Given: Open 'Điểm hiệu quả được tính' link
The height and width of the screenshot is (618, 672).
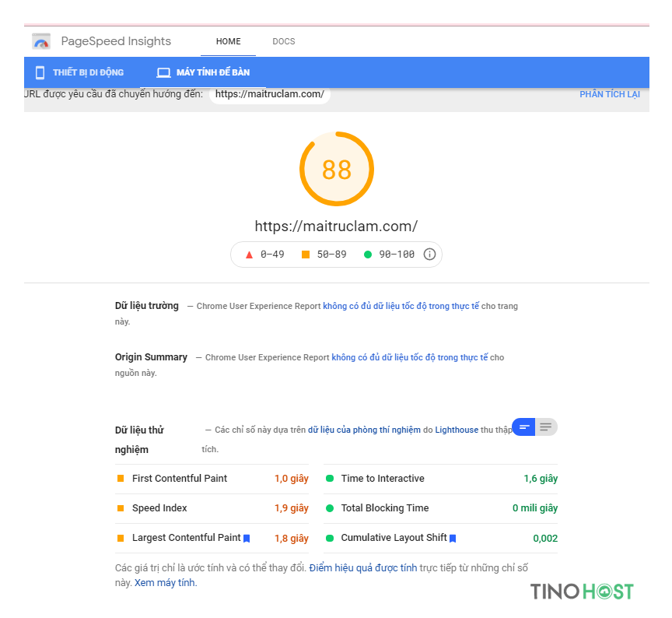Looking at the screenshot, I should (363, 568).
